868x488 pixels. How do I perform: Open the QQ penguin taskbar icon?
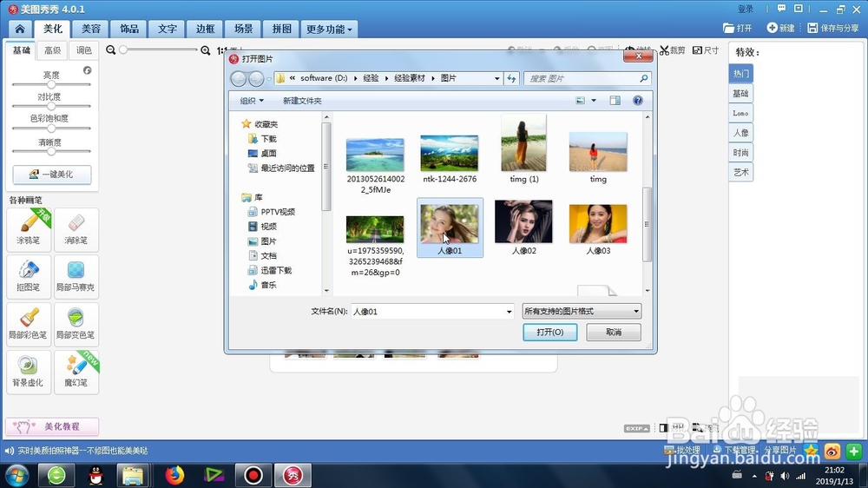point(96,475)
